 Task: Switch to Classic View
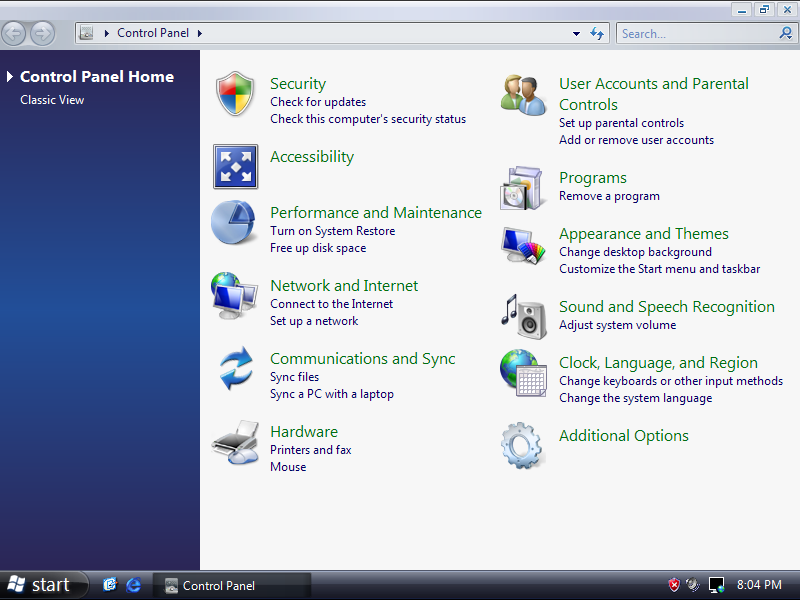[x=52, y=100]
